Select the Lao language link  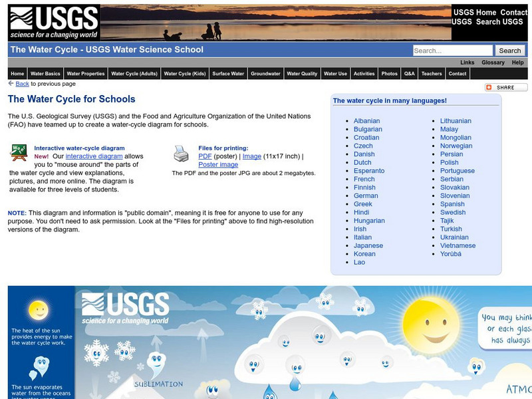(359, 262)
